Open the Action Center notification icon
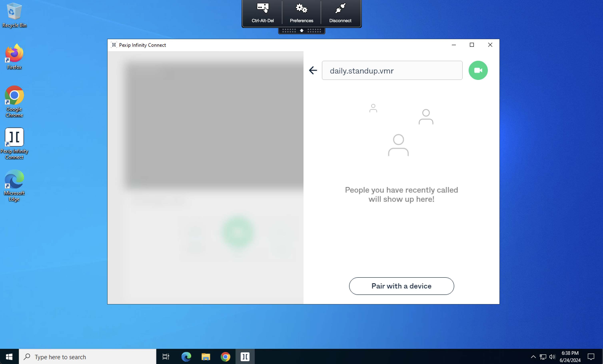This screenshot has height=364, width=603. (x=591, y=357)
